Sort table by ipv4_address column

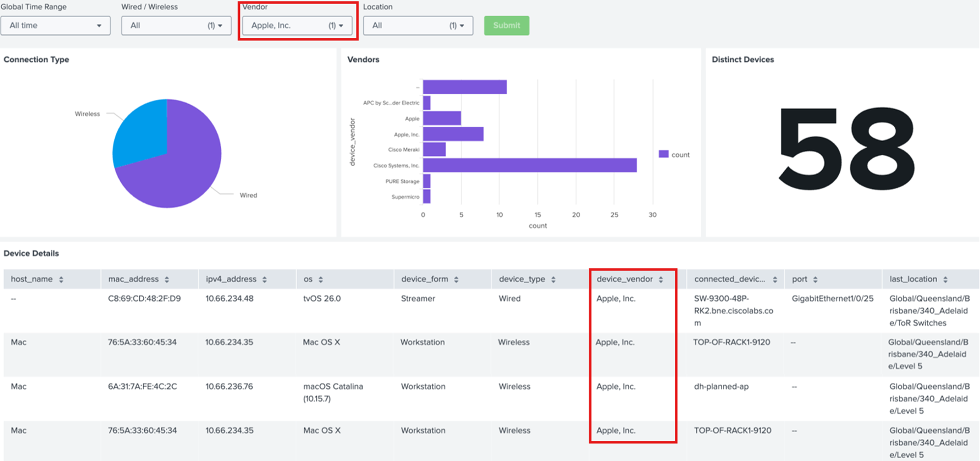point(264,279)
